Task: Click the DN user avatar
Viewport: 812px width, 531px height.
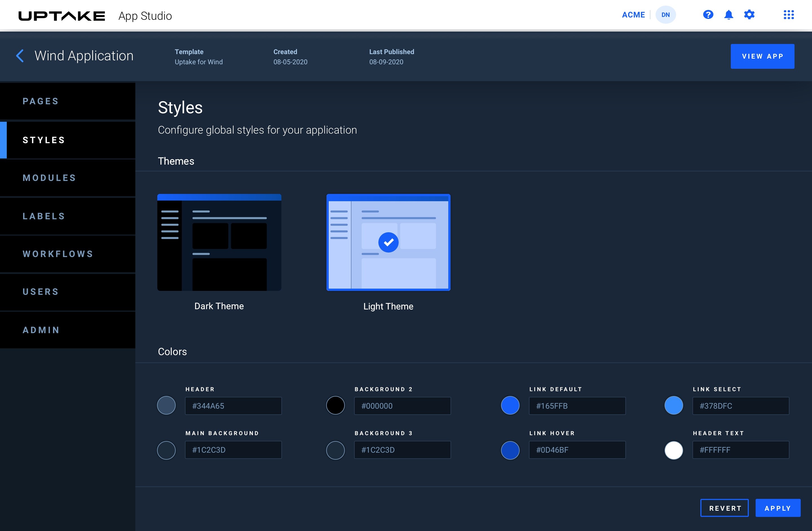Action: [x=665, y=15]
